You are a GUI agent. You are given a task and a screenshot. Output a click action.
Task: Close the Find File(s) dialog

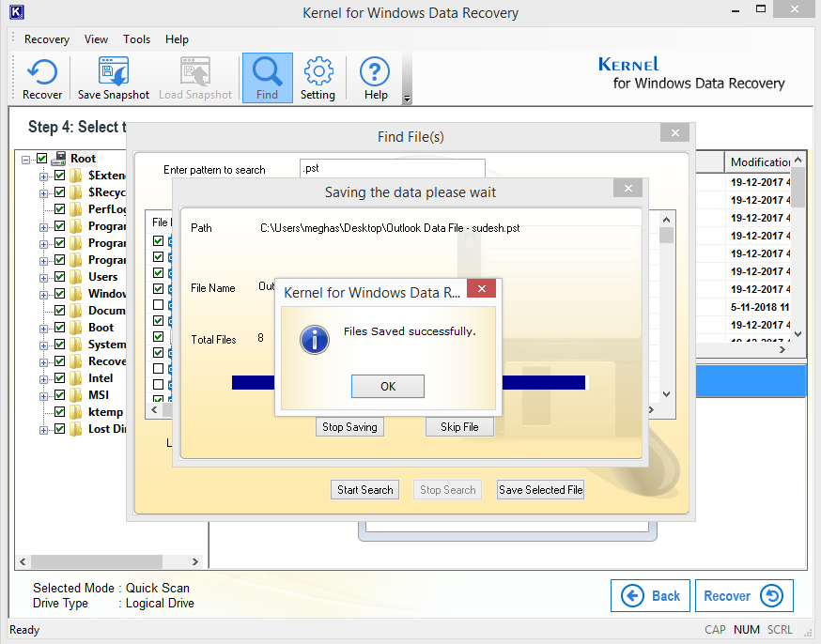[x=674, y=133]
